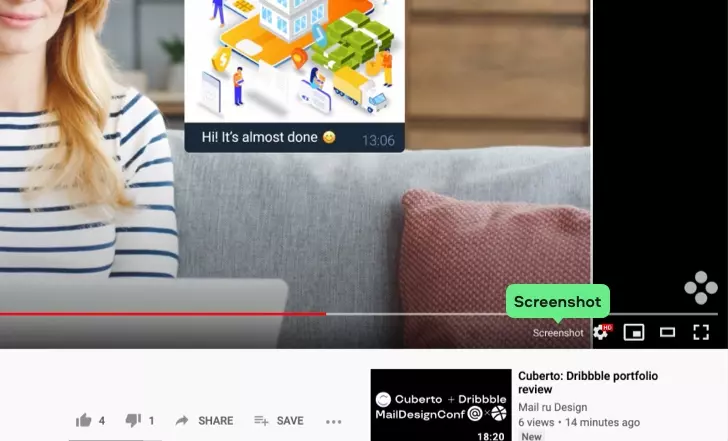Screen dimensions: 728x441
Task: Click the 'New' badge
Action: [531, 436]
